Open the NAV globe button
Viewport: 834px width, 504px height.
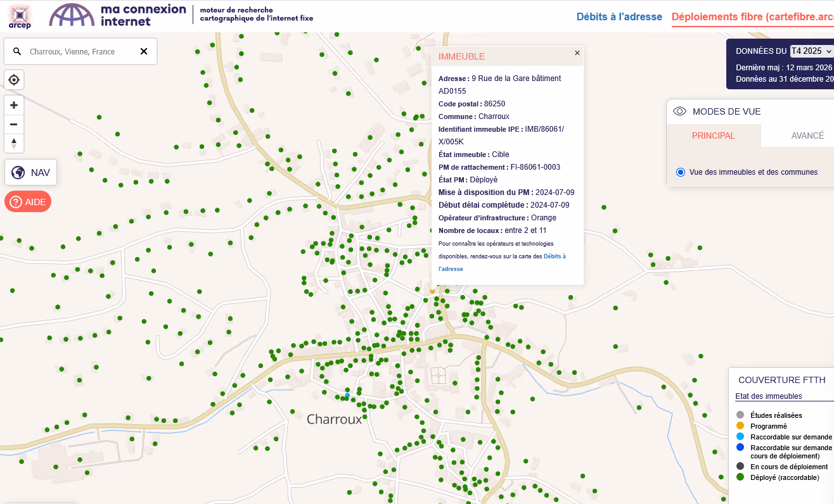pyautogui.click(x=30, y=172)
